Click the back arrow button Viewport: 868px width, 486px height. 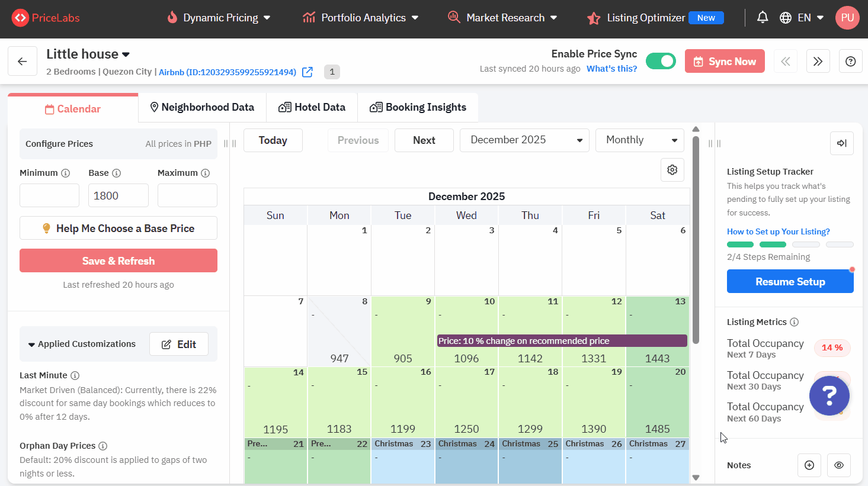[23, 62]
